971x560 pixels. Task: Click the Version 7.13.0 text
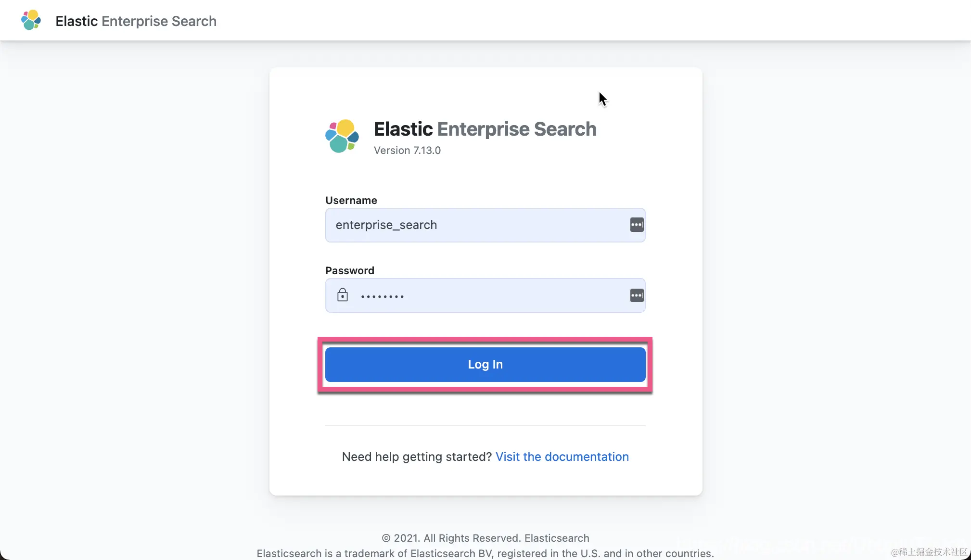pos(407,151)
